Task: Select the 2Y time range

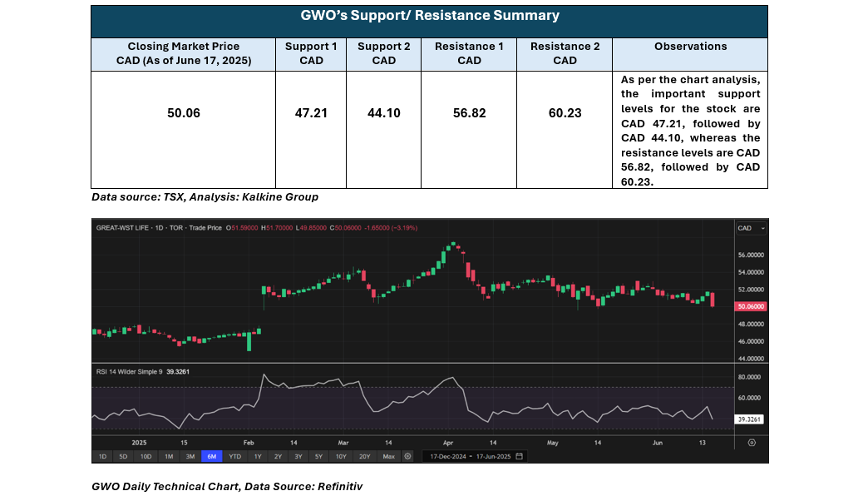Action: click(278, 457)
